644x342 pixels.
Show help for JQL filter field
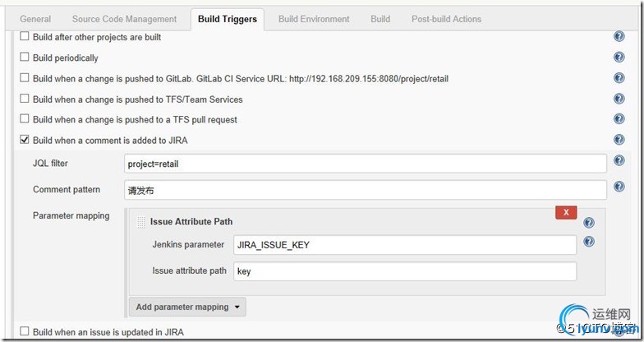(619, 160)
